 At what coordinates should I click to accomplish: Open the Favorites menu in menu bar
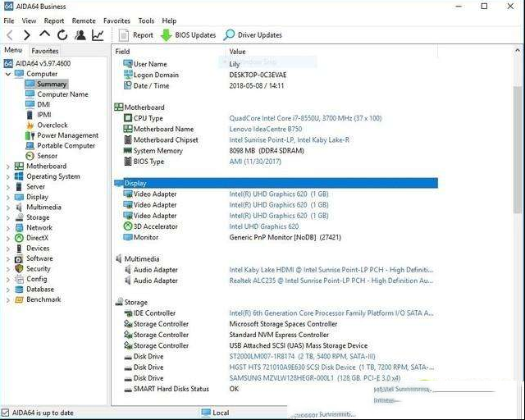point(116,21)
